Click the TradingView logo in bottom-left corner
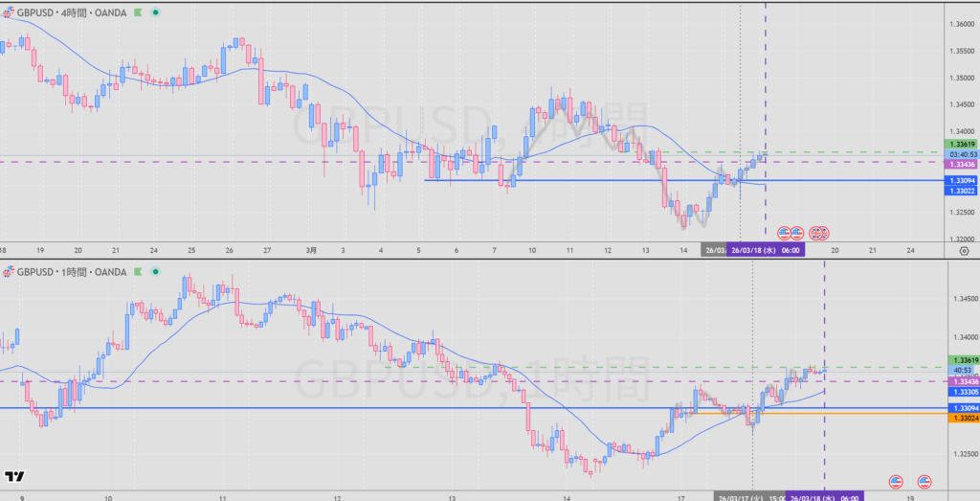The image size is (980, 501). pyautogui.click(x=14, y=476)
